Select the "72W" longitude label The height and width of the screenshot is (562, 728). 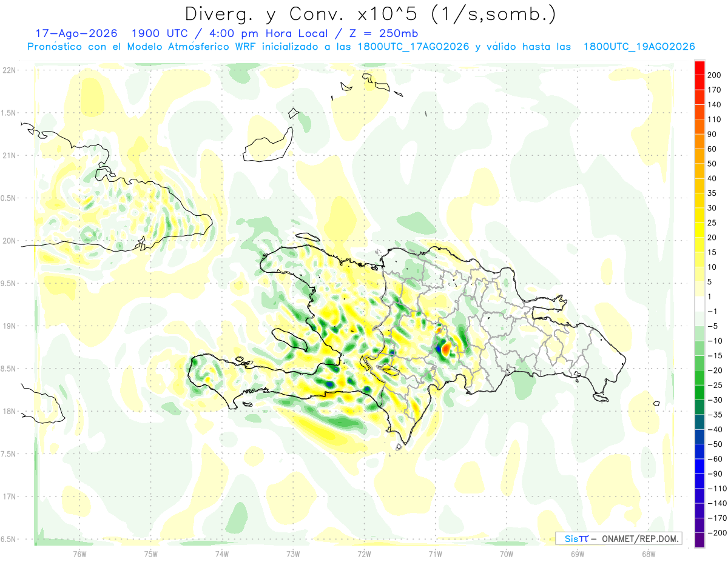[x=364, y=554]
